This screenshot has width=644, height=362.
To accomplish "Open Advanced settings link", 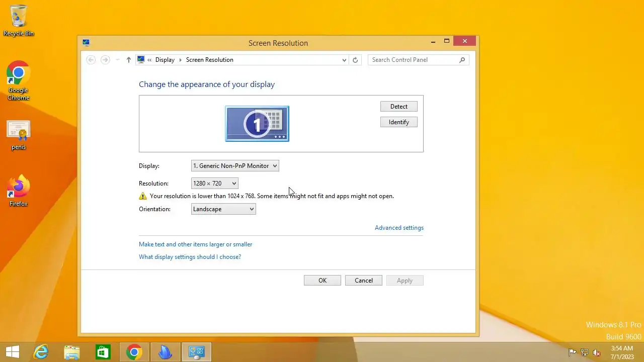I will 399,228.
